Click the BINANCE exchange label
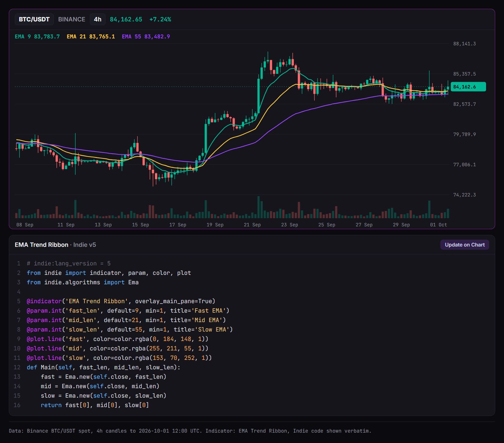This screenshot has height=443, width=504. (72, 19)
